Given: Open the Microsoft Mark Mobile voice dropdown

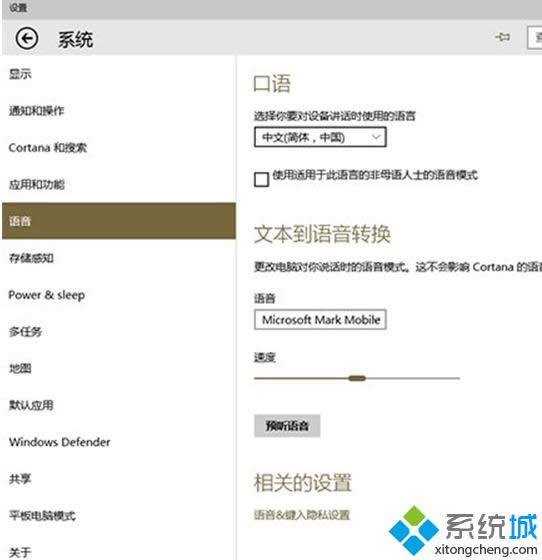Looking at the screenshot, I should 320,320.
